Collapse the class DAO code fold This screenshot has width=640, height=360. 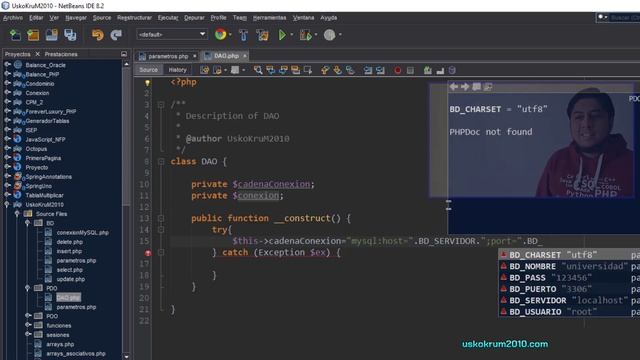pos(161,162)
